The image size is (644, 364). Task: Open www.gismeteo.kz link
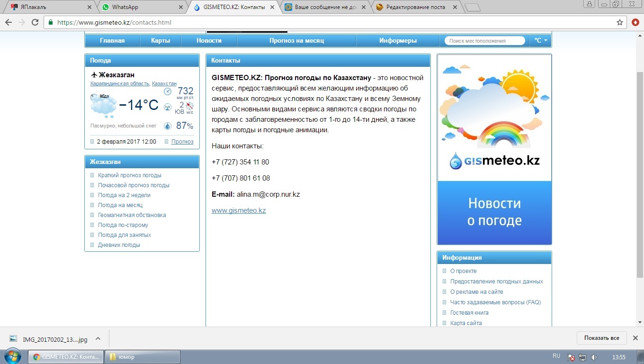click(x=239, y=210)
